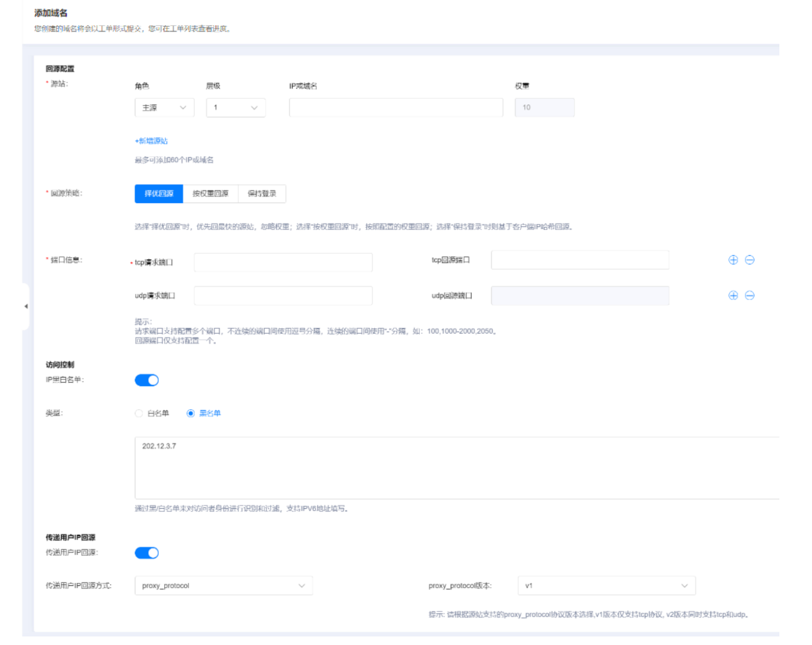The width and height of the screenshot is (812, 645).
Task: Select the 白名单 radio option
Action: coord(152,413)
